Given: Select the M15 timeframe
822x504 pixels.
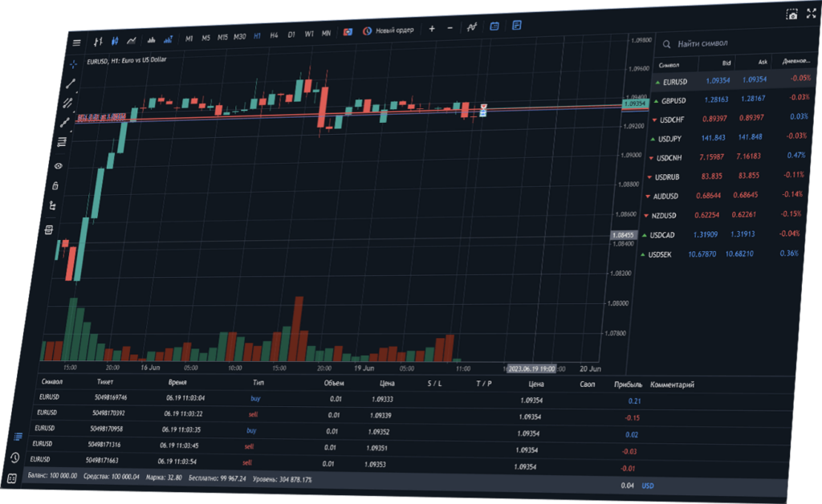Looking at the screenshot, I should pos(222,37).
